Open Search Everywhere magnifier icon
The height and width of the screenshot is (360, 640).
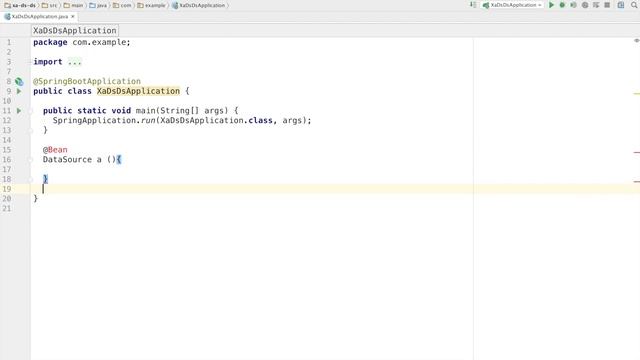tap(634, 5)
